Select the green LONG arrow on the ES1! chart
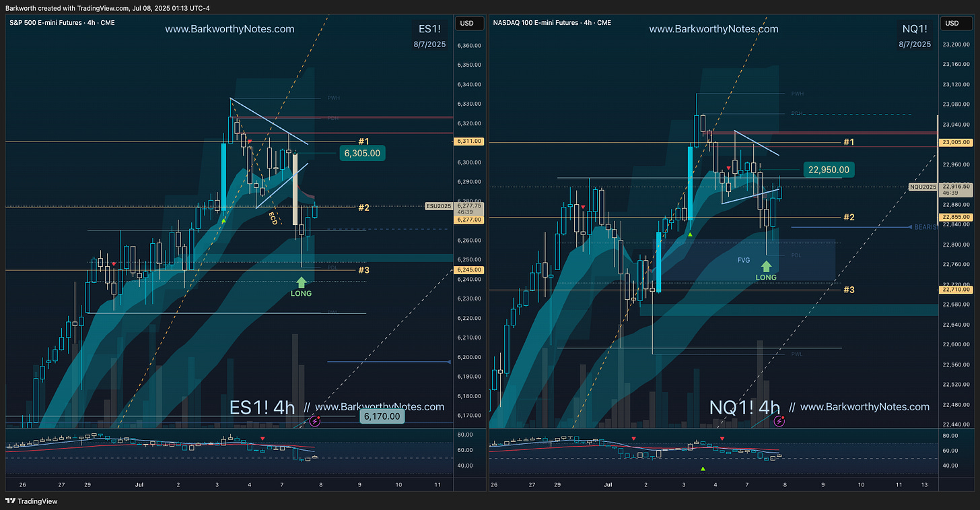980x510 pixels. click(x=301, y=282)
